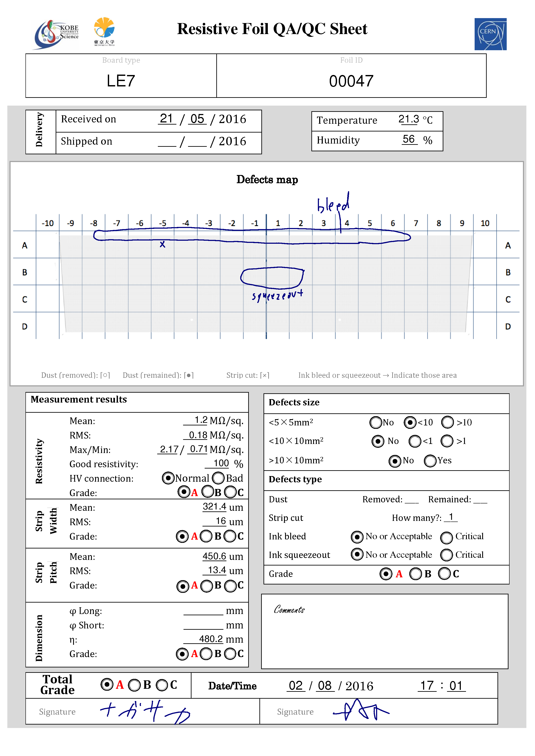535x756 pixels.
Task: Click the Date/Time hour field 17
Action: coord(427,686)
